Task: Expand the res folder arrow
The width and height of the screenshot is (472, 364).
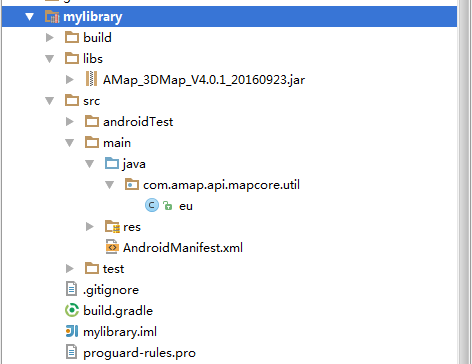Action: [x=90, y=226]
